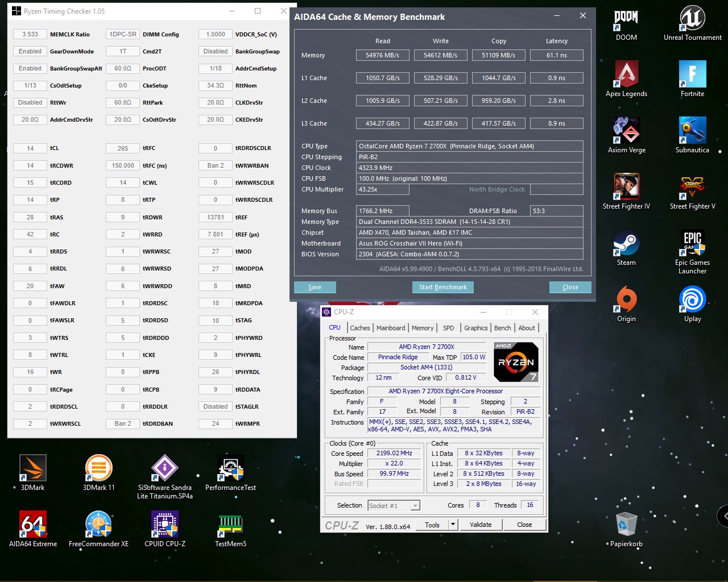Click the DRAM:FSB Ratio 53:3 field

tap(557, 211)
